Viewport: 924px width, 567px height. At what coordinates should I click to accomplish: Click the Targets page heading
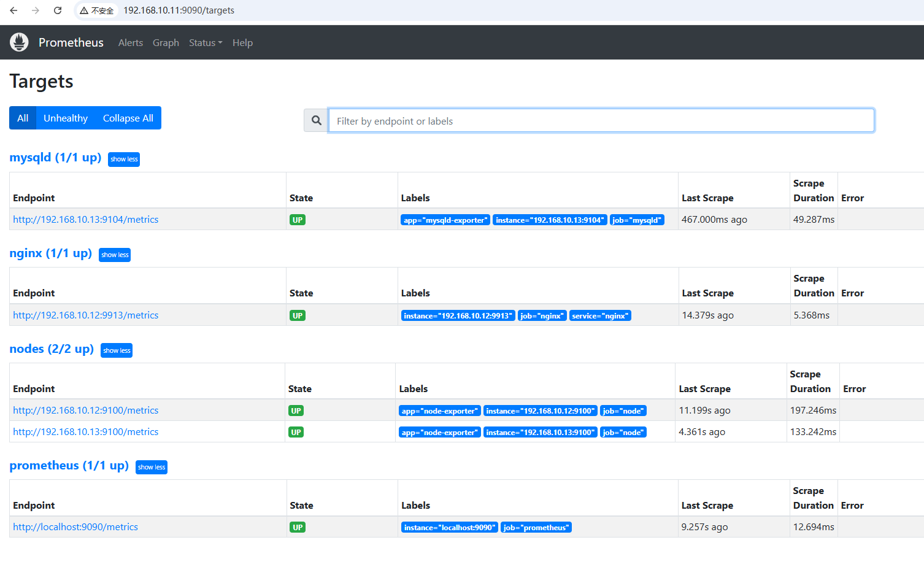(x=41, y=82)
